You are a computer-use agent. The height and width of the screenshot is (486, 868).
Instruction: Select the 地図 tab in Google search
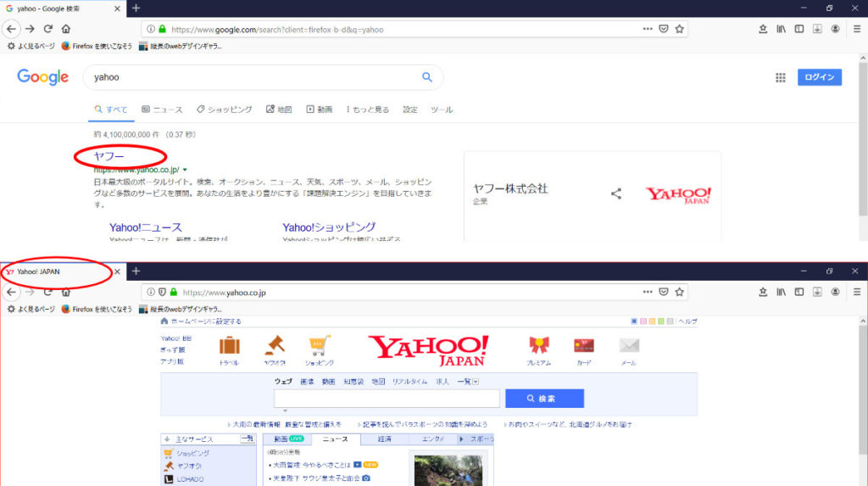point(279,109)
